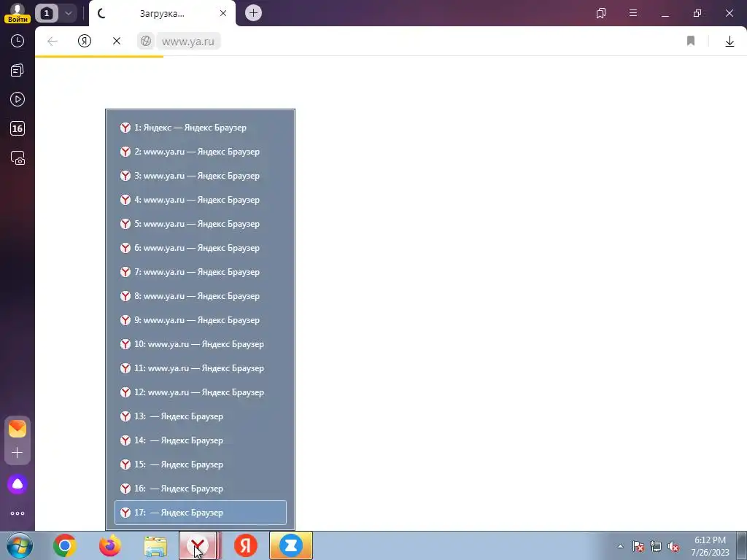Select window 14: — Яндекс Браузер
This screenshot has width=747, height=560.
pyautogui.click(x=201, y=440)
